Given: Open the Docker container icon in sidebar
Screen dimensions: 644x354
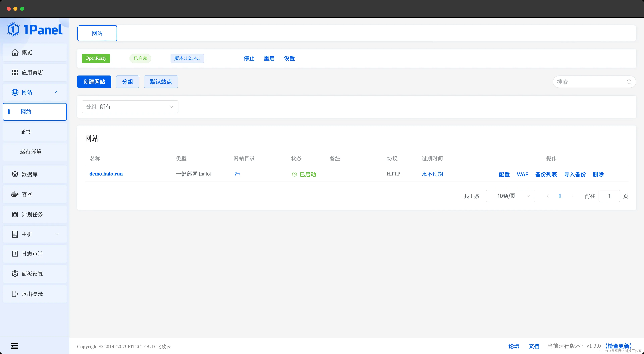Looking at the screenshot, I should point(15,194).
